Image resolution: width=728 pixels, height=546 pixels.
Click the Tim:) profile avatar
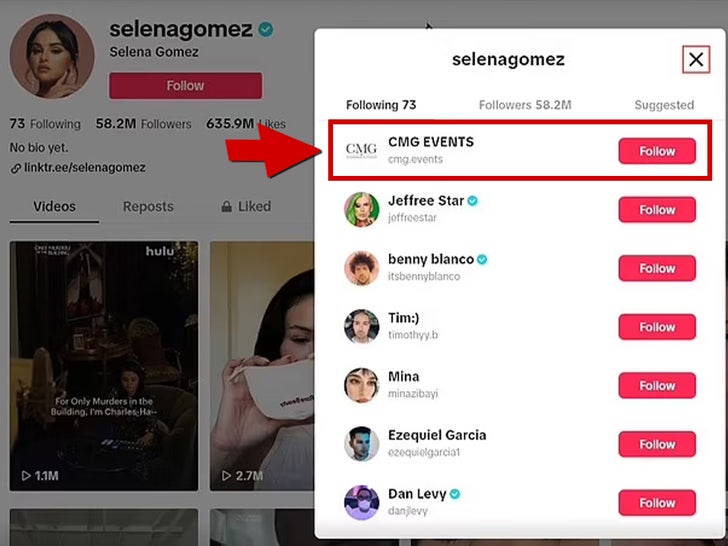[361, 326]
